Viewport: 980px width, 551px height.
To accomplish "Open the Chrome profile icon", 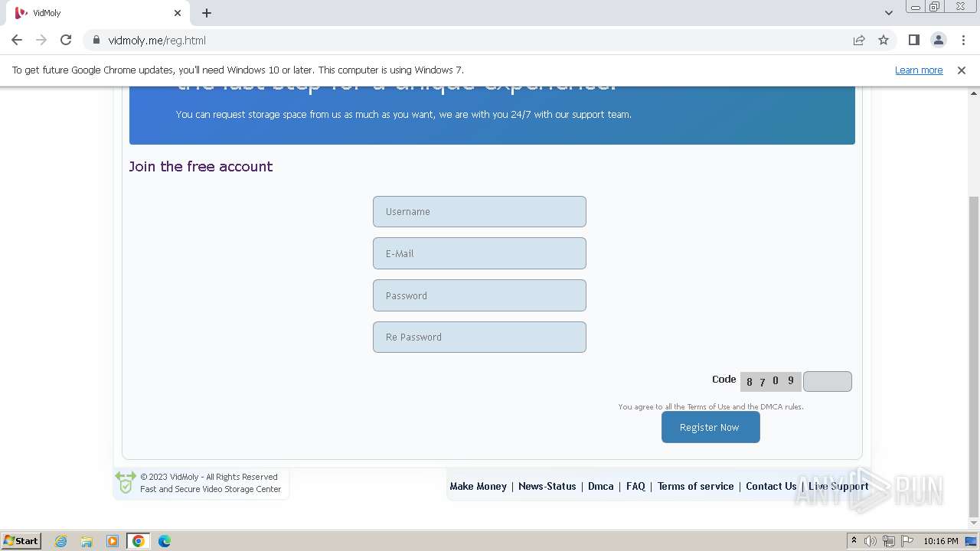I will tap(939, 40).
